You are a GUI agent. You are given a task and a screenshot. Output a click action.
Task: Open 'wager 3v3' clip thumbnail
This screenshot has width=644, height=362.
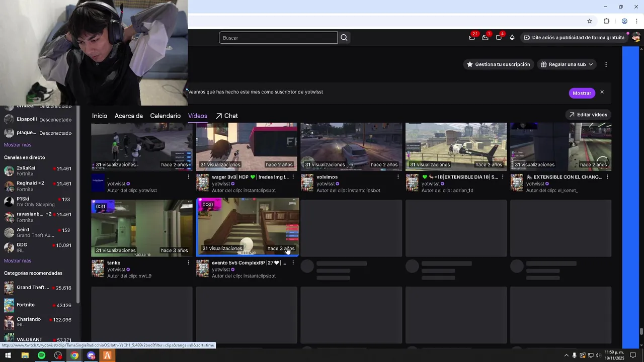(x=247, y=147)
